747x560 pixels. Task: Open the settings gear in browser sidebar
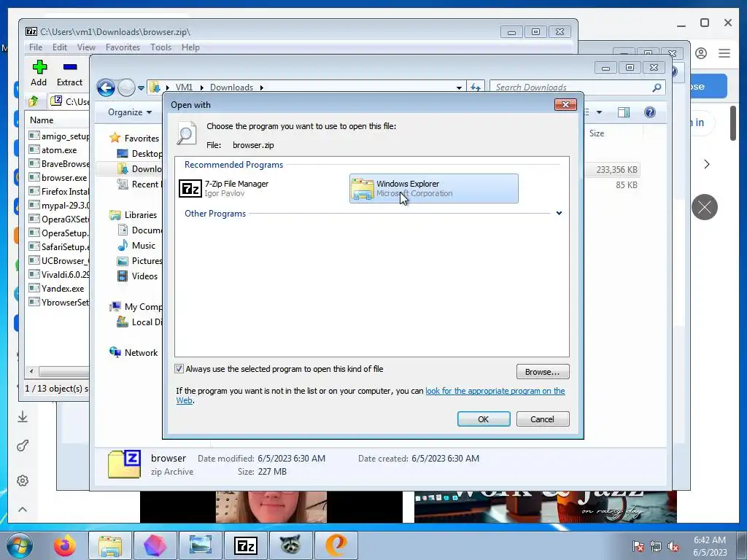click(x=23, y=481)
